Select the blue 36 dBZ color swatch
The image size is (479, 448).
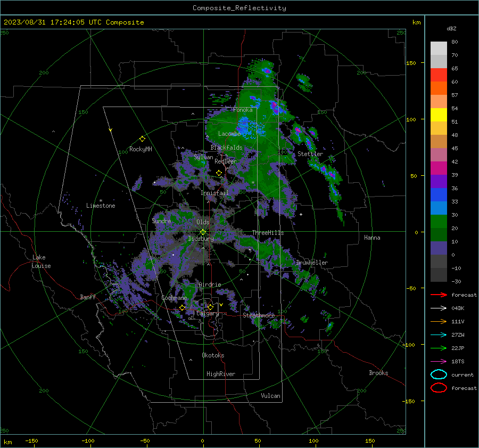[439, 194]
